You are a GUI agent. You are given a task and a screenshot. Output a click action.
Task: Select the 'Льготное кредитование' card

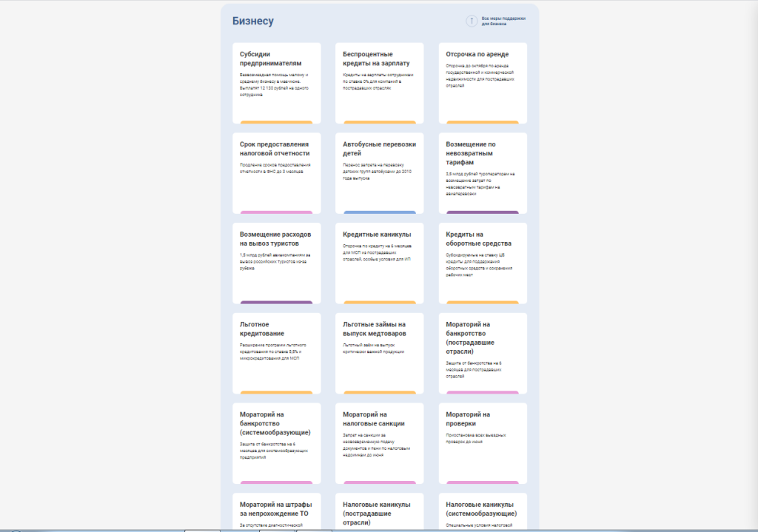point(276,353)
